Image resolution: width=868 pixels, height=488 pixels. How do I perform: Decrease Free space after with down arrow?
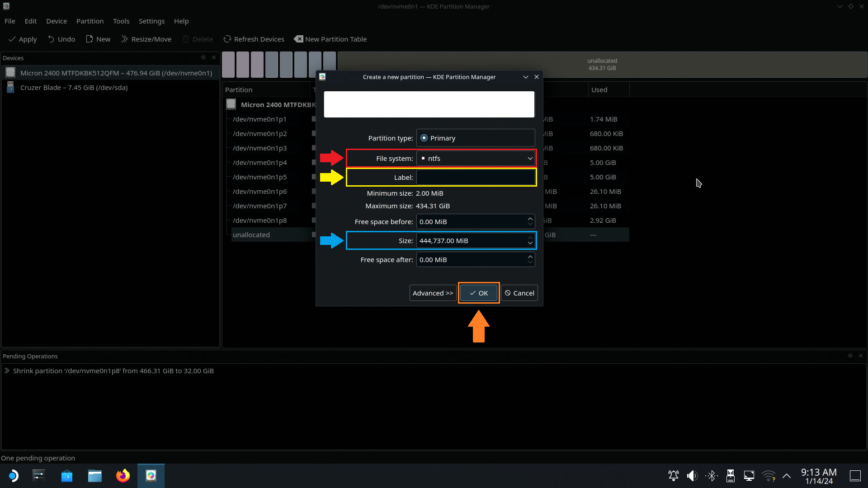[x=530, y=263]
